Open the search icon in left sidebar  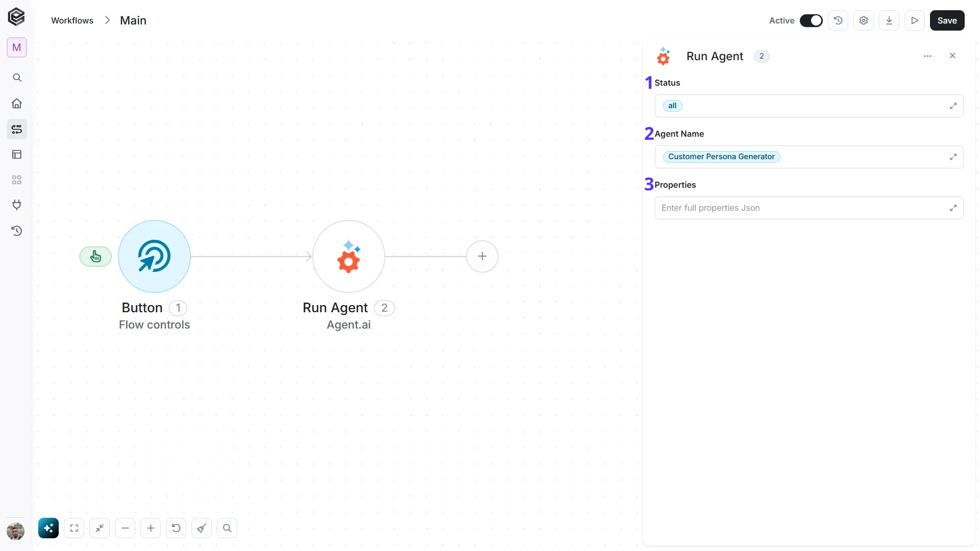point(17,78)
